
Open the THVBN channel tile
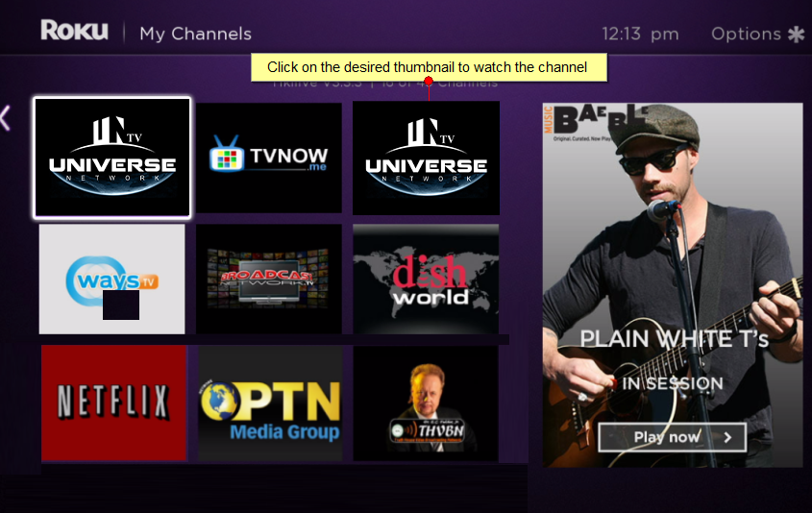[x=426, y=403]
